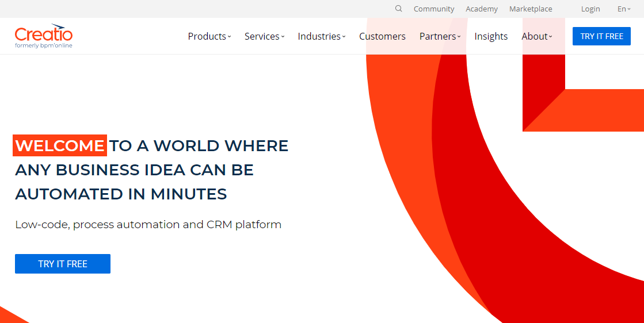Click TRY IT FREE in header
The image size is (644, 323).
coord(601,36)
